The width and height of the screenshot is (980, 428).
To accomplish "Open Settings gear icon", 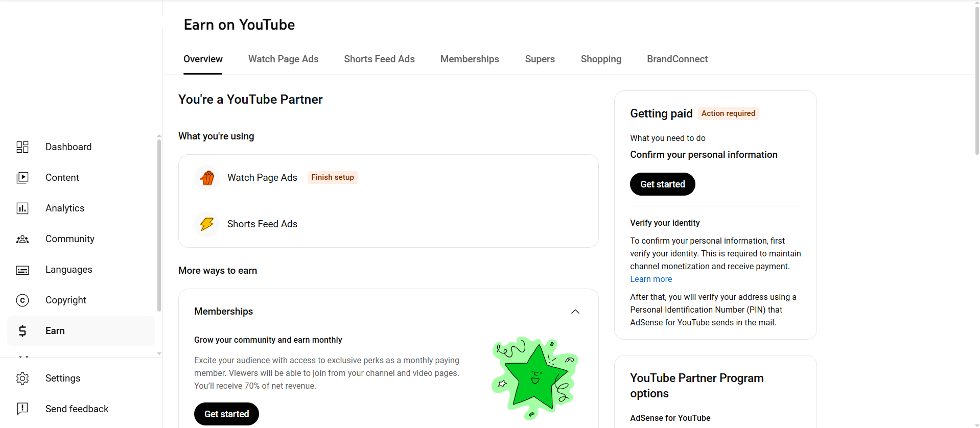I will [22, 378].
